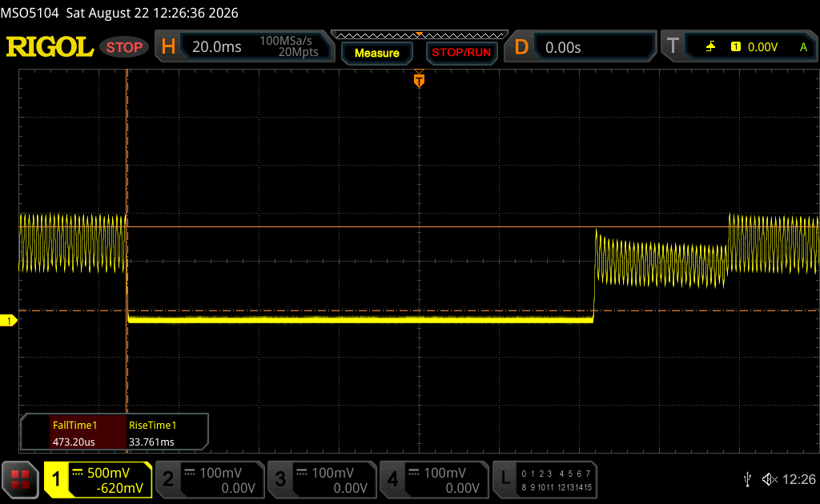This screenshot has width=820, height=504.
Task: Click the 473.20us fall time value
Action: [x=74, y=442]
